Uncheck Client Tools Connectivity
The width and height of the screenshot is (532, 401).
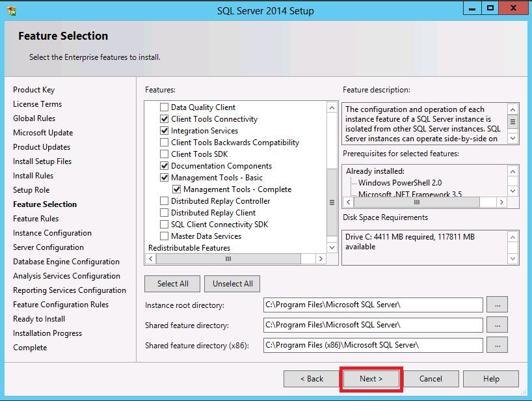(x=164, y=119)
